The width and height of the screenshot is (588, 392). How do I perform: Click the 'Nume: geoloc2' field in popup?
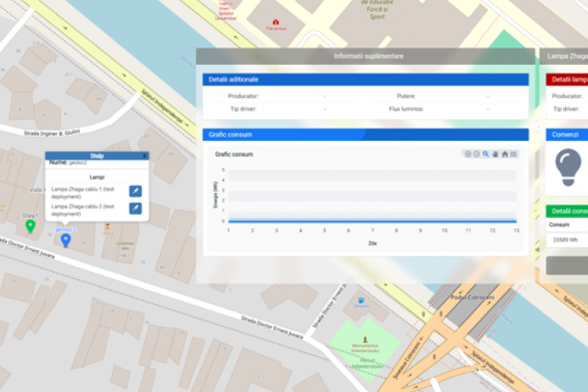(68, 162)
